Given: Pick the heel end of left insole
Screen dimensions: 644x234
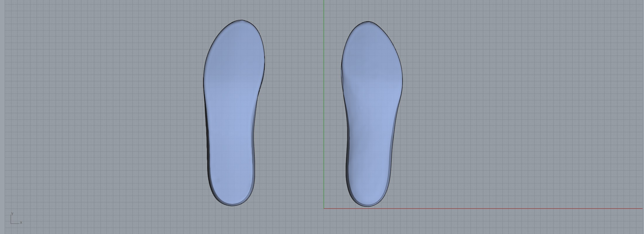Looking at the screenshot, I should (232, 205).
